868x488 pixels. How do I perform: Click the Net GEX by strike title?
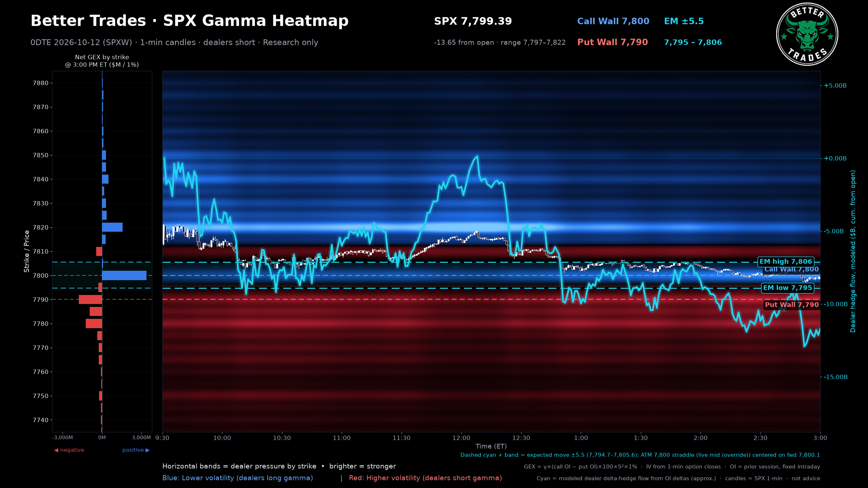pos(102,61)
